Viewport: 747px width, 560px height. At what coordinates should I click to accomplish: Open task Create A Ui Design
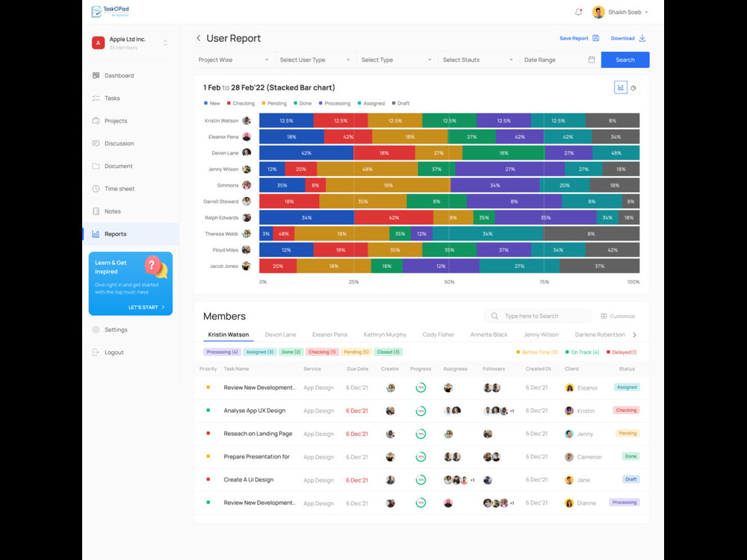(249, 479)
